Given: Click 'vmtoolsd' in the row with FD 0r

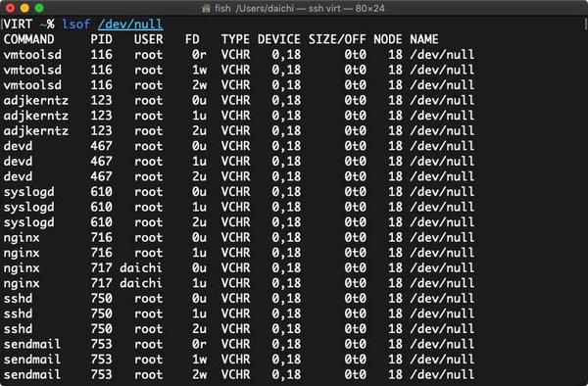Looking at the screenshot, I should (32, 55).
